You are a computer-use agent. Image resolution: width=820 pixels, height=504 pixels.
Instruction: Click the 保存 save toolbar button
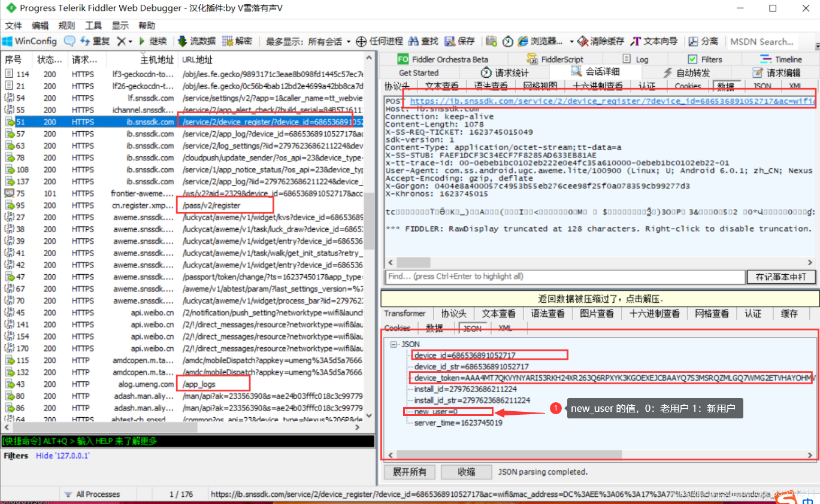pyautogui.click(x=460, y=41)
